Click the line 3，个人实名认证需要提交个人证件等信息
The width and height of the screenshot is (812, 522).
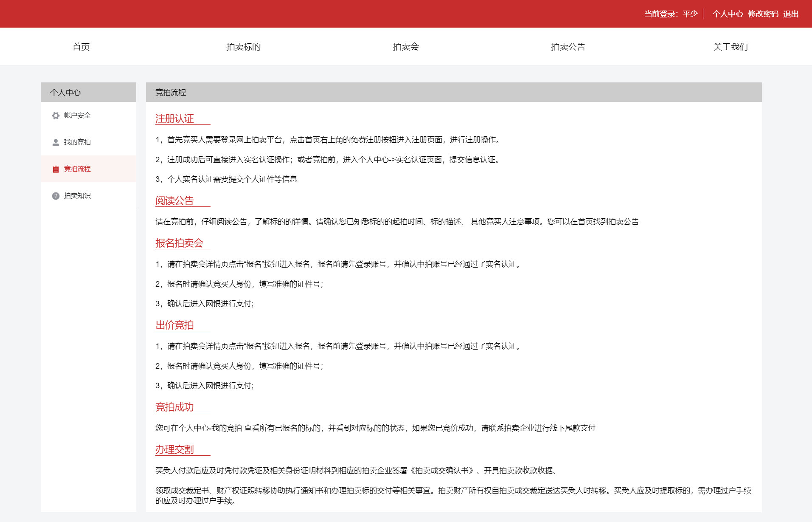[226, 179]
